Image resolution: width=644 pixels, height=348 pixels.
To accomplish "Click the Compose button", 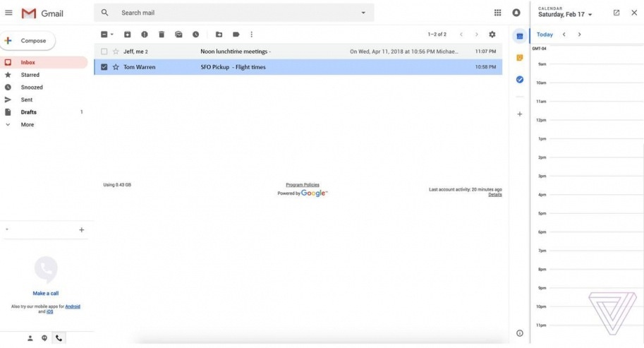I will [x=28, y=41].
